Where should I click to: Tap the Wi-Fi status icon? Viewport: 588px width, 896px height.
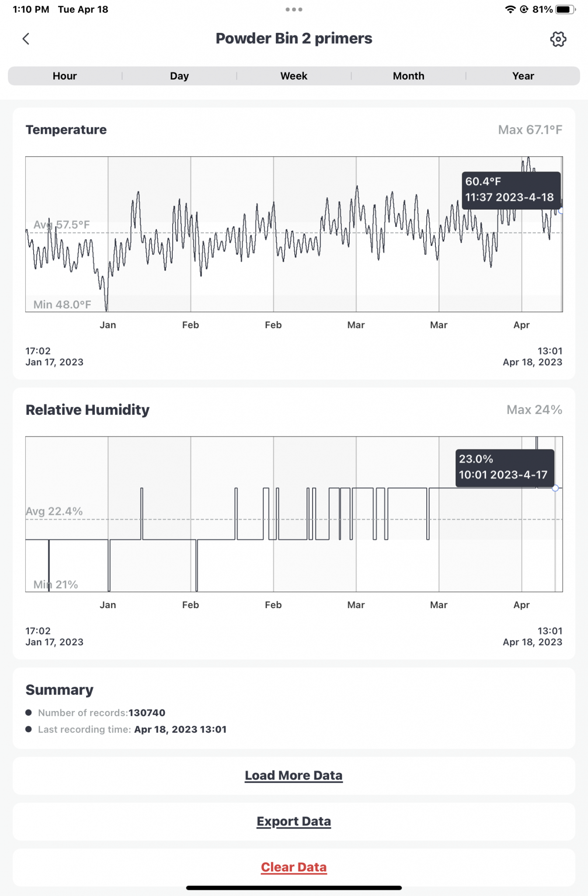point(510,9)
